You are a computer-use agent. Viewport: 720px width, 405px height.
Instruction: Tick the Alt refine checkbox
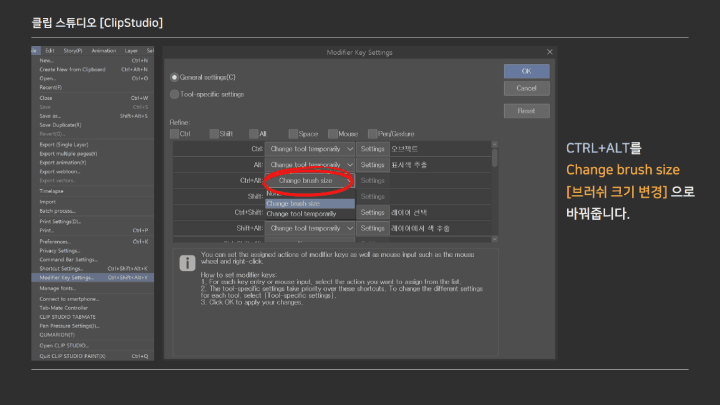tap(253, 134)
